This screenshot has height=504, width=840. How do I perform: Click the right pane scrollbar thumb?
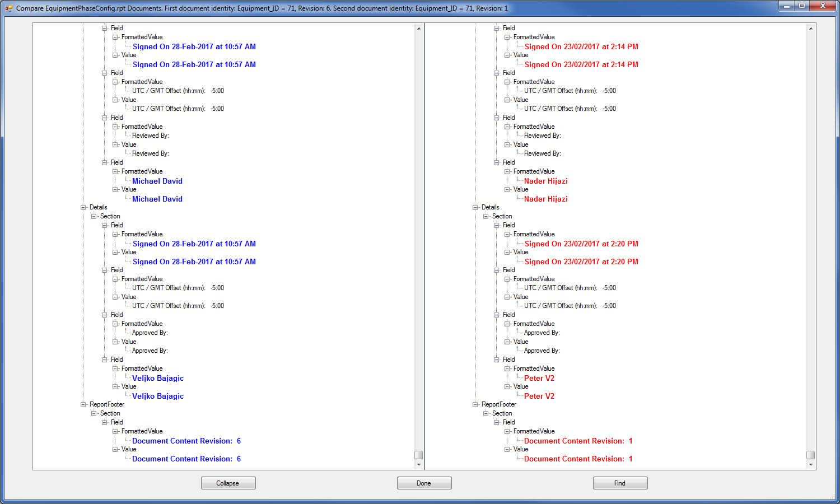coord(810,455)
